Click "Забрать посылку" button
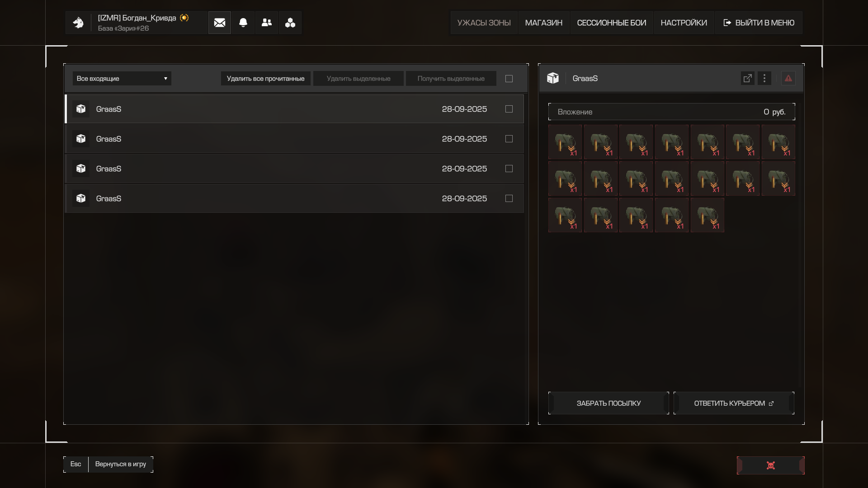 (609, 403)
